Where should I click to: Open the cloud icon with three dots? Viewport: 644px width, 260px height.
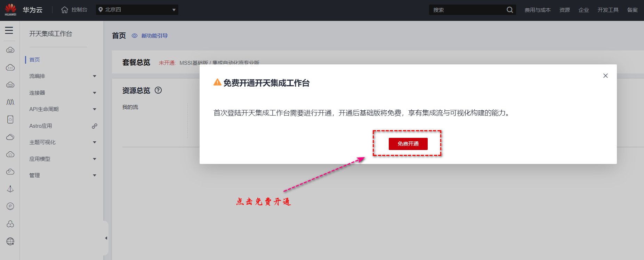[x=10, y=68]
